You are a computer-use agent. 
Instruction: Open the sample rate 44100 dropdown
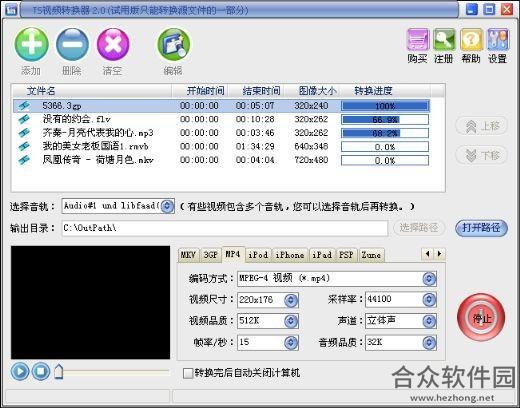(429, 300)
